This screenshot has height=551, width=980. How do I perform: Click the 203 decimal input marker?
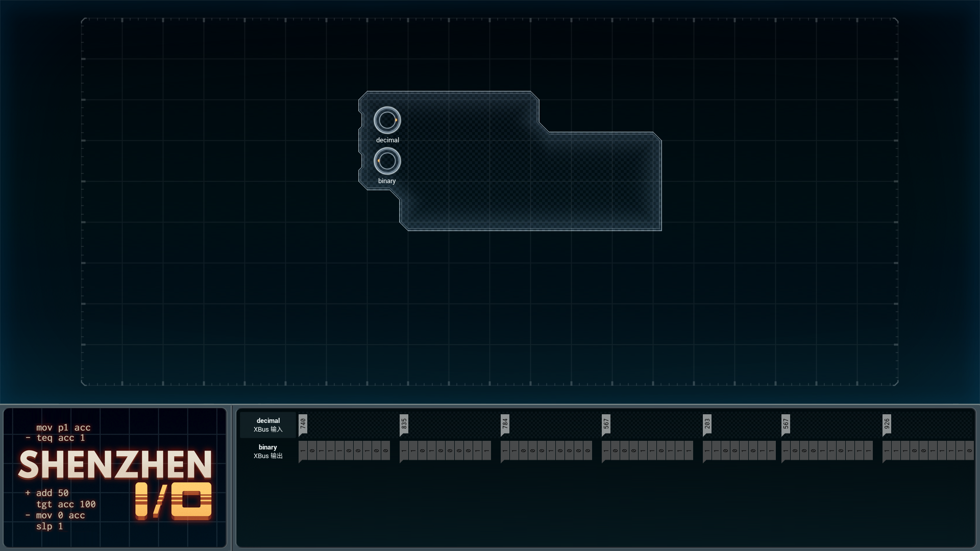click(707, 424)
